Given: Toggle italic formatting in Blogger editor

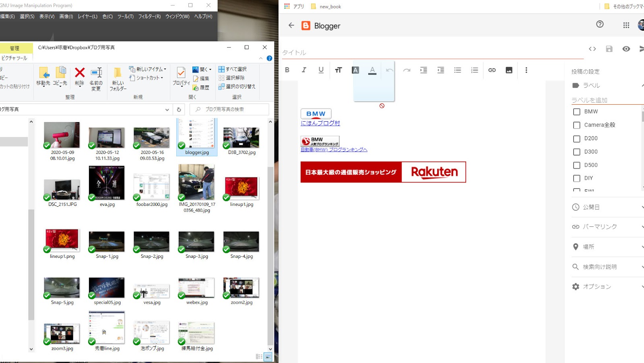Looking at the screenshot, I should (x=304, y=70).
